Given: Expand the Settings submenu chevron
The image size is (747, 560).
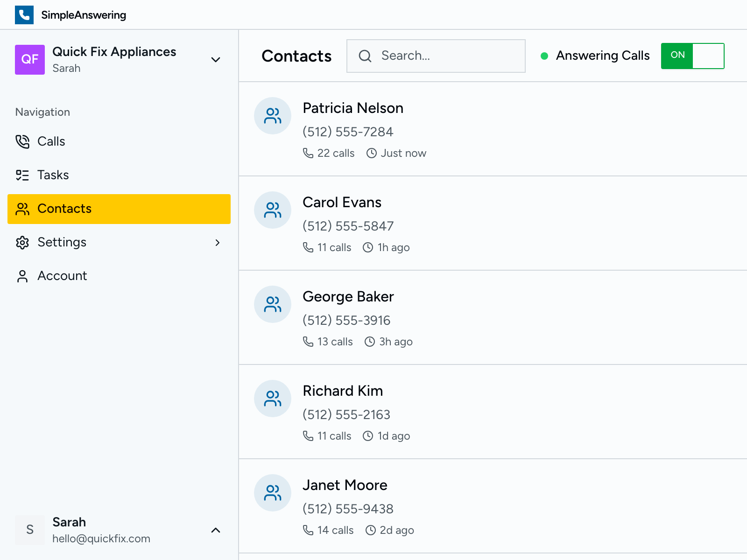Looking at the screenshot, I should click(218, 243).
